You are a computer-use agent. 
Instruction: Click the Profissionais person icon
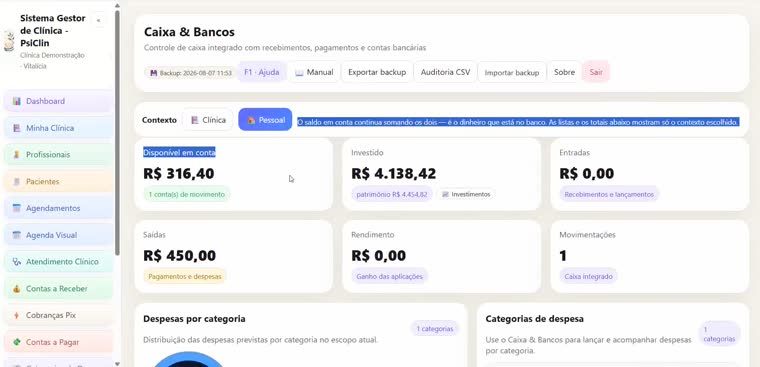click(17, 155)
